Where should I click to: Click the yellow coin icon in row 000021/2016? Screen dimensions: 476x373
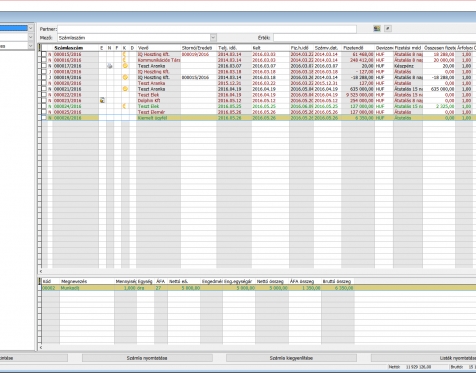(x=125, y=89)
